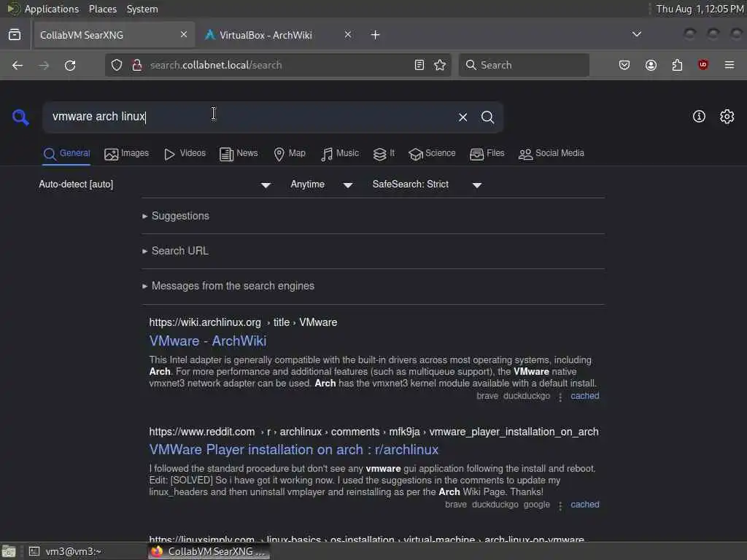Viewport: 747px width, 560px height.
Task: Click the SearXNG magnifier logo
Action: tap(20, 117)
